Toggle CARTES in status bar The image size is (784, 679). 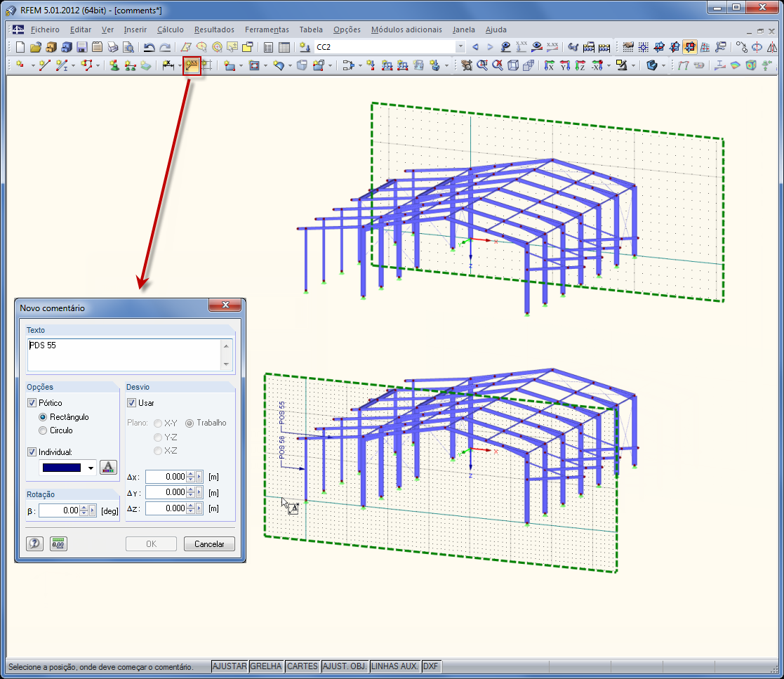pyautogui.click(x=303, y=666)
